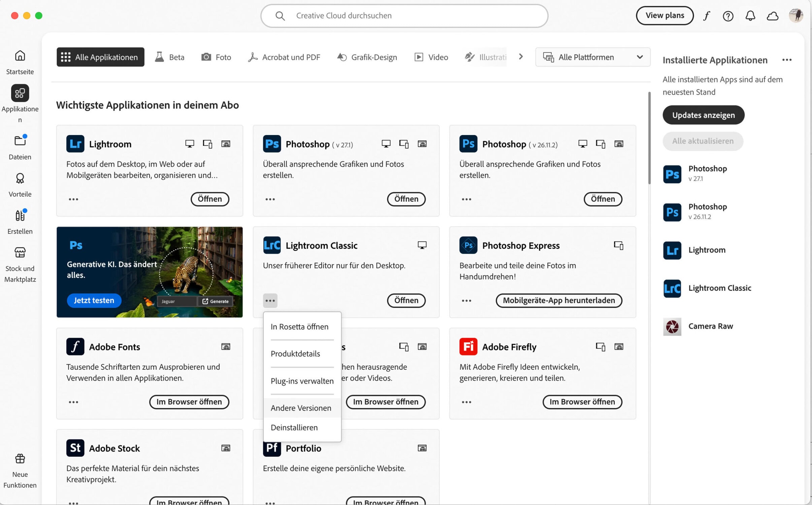This screenshot has height=505, width=812.
Task: Open Lightroom Classic from installed apps list
Action: (x=719, y=288)
